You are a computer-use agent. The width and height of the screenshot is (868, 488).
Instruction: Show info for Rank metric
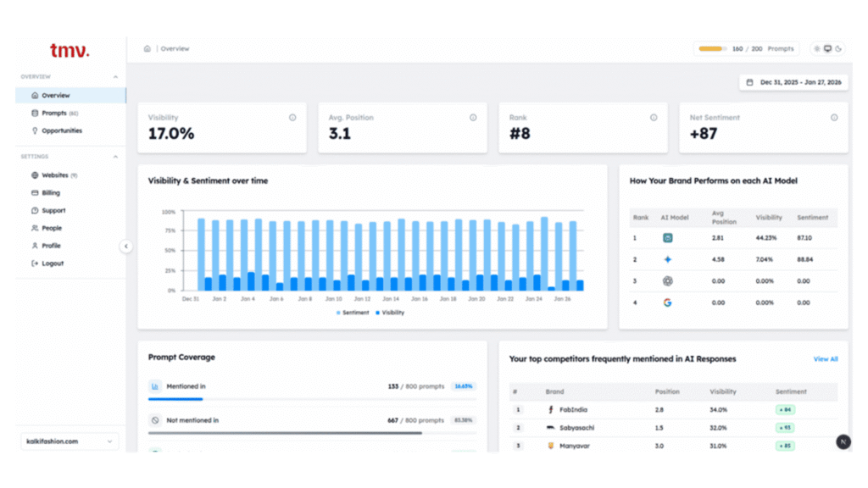(654, 117)
